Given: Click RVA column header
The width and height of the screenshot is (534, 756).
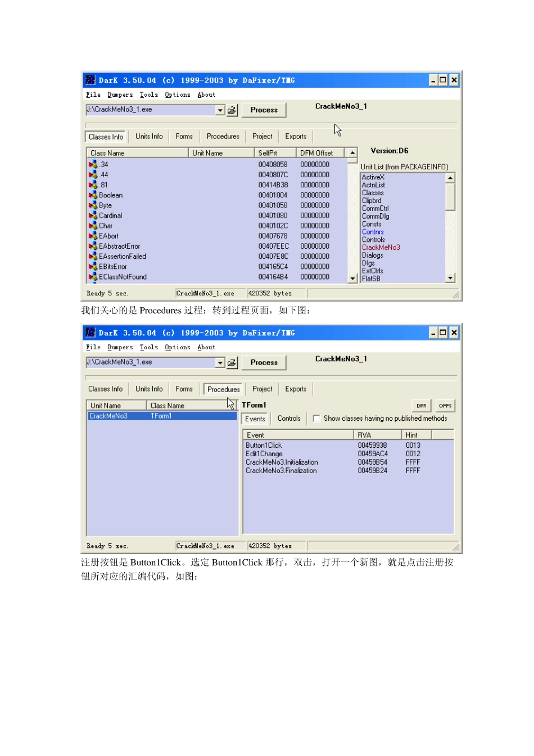Looking at the screenshot, I should (378, 435).
